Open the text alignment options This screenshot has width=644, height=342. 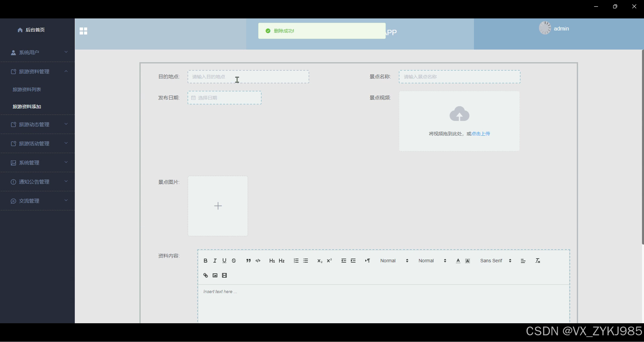523,261
